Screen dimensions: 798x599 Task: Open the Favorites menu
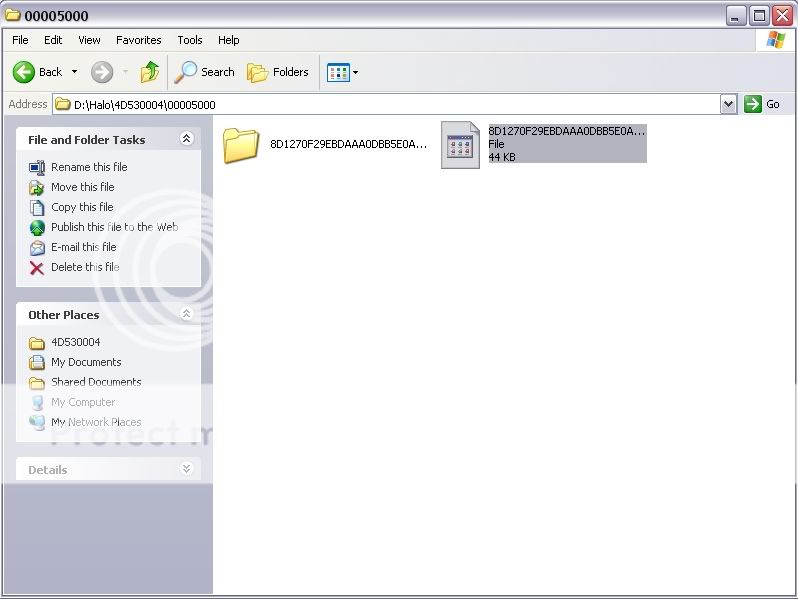coord(138,40)
